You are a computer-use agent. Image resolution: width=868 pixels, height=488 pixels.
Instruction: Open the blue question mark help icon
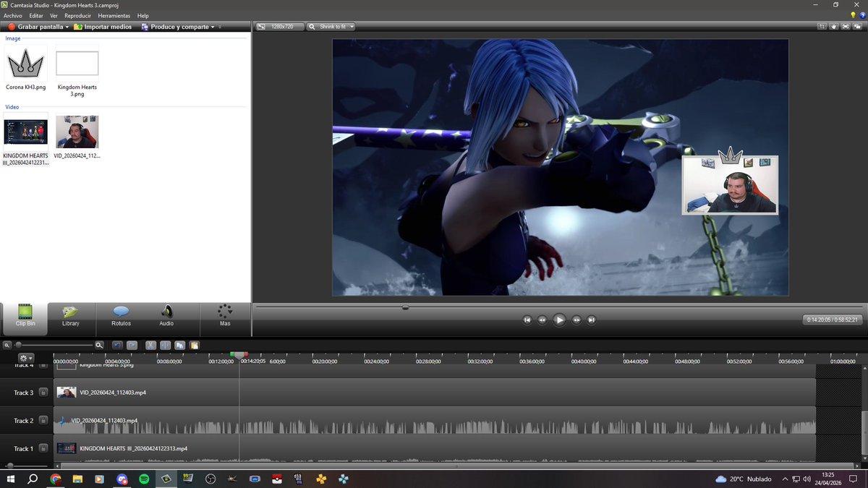[x=861, y=15]
